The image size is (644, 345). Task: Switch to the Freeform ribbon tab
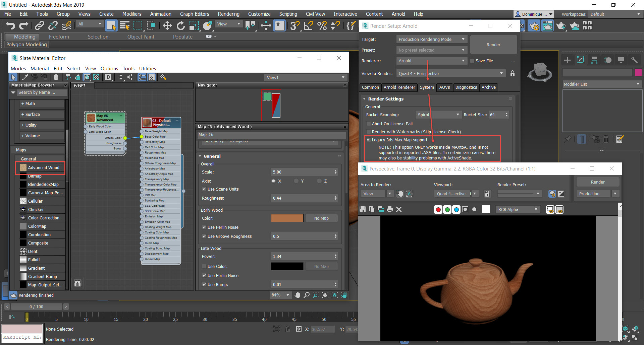pos(59,37)
